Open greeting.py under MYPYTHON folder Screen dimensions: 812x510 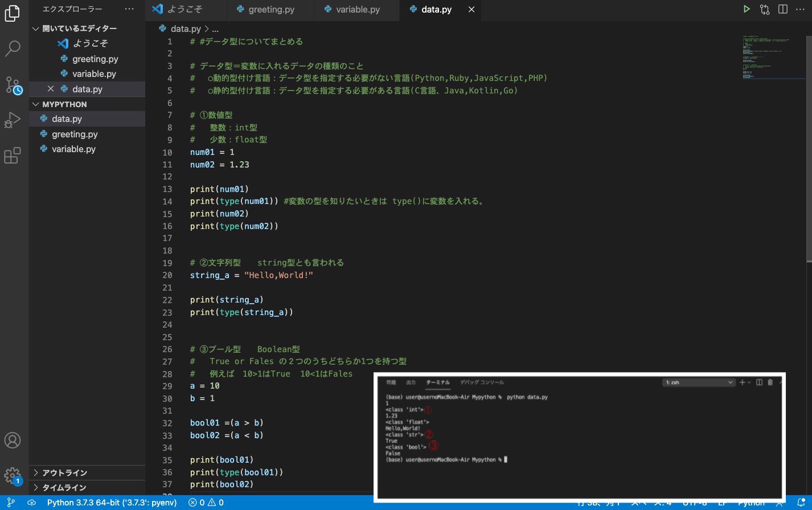click(87, 134)
